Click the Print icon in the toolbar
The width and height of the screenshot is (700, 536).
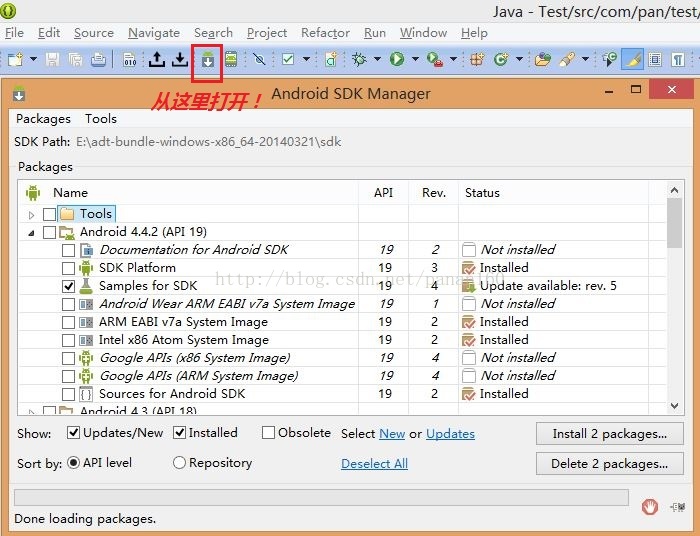98,59
